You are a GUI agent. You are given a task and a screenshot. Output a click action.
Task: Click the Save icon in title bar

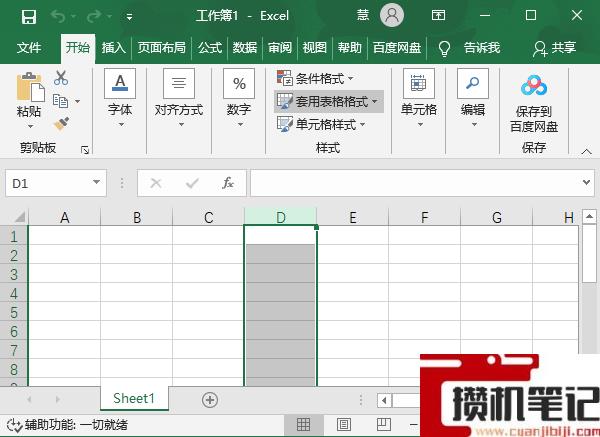click(x=29, y=16)
